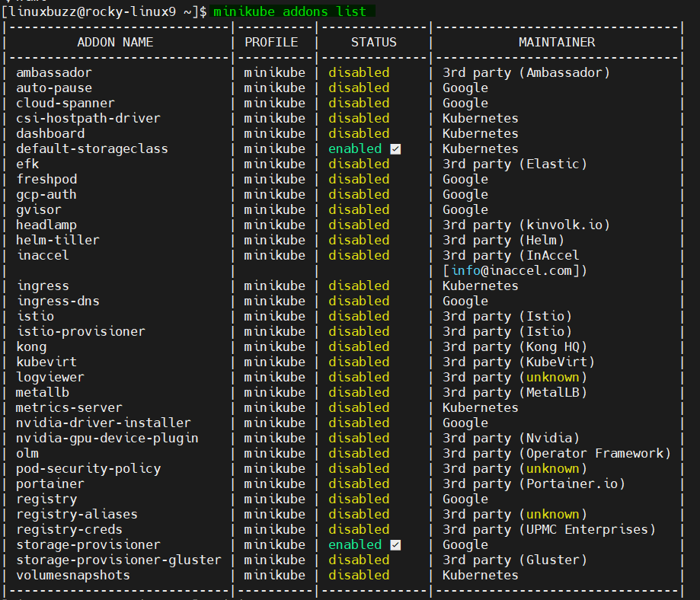Click '3rd party (Helm)' maintainer text
The image size is (700, 600).
(x=503, y=240)
